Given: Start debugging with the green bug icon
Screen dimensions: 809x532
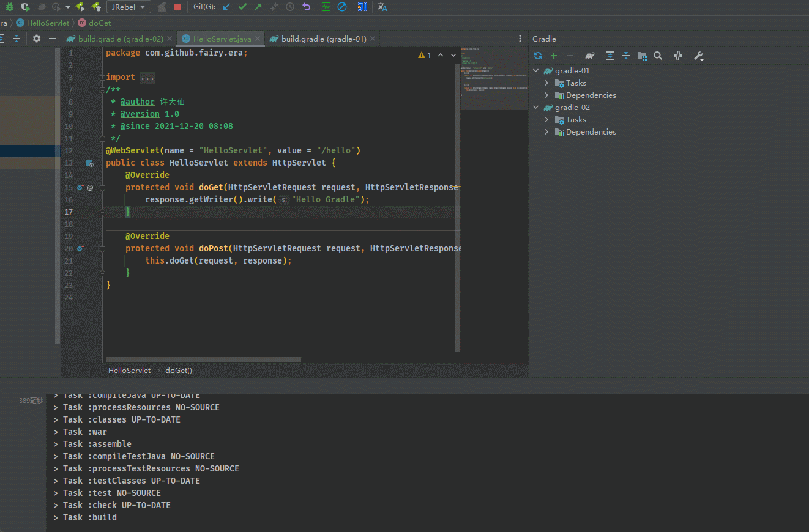Looking at the screenshot, I should pyautogui.click(x=9, y=7).
